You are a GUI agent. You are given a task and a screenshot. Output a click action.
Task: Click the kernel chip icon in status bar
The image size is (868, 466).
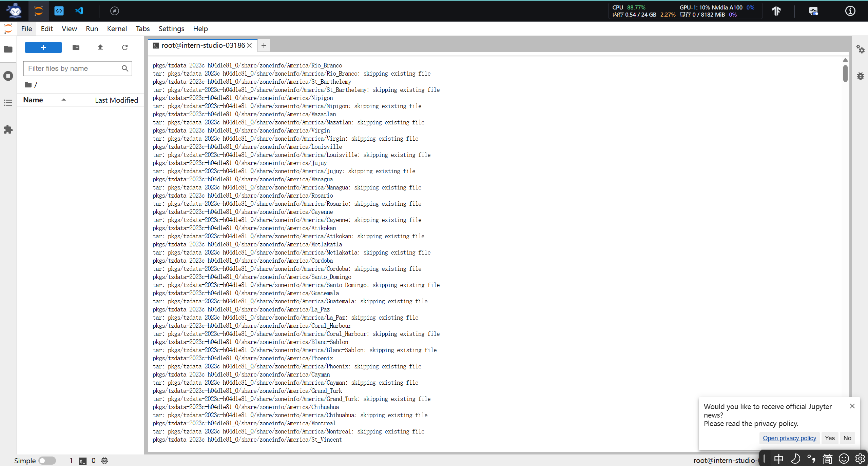pyautogui.click(x=104, y=461)
